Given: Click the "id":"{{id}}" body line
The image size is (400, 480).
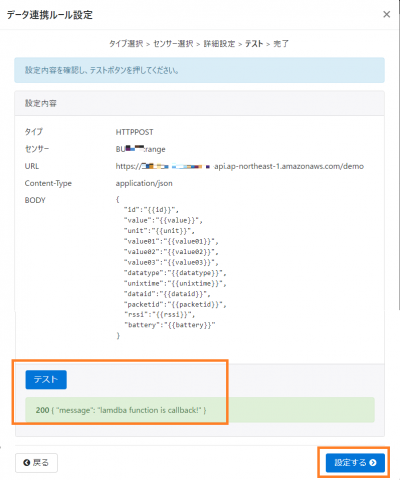Looking at the screenshot, I should (x=151, y=210).
